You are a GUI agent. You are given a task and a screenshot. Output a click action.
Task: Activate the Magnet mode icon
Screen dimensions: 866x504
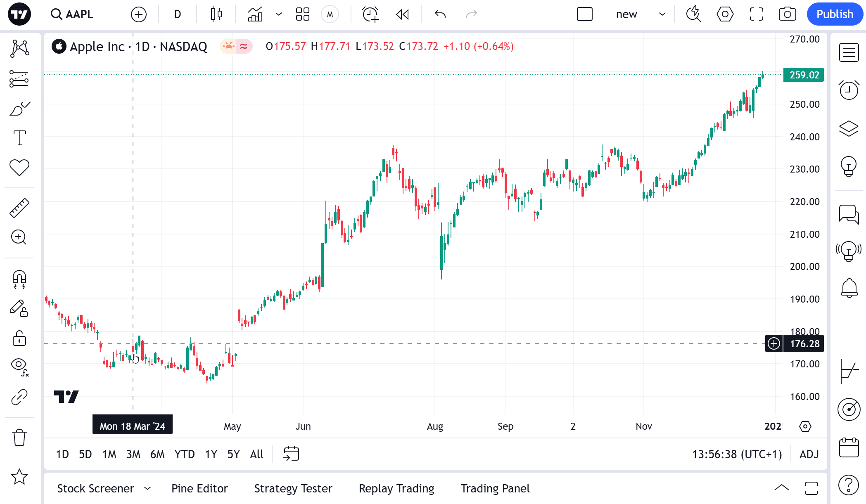click(19, 279)
